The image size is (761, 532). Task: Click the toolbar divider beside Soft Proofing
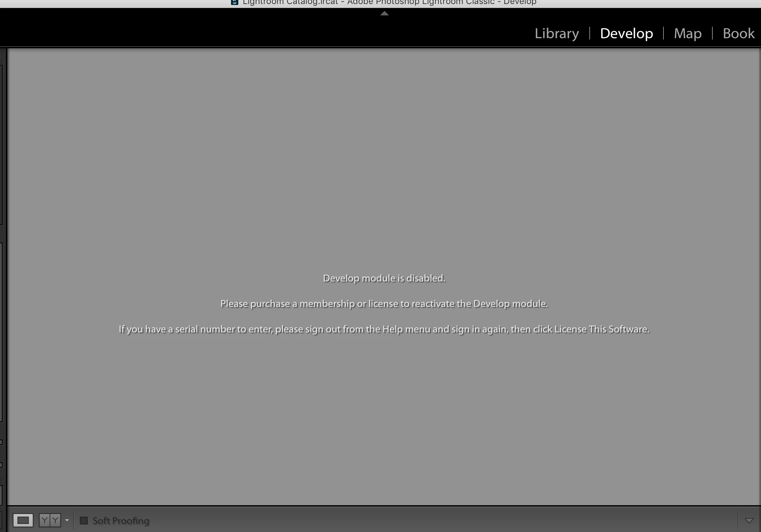(x=74, y=520)
